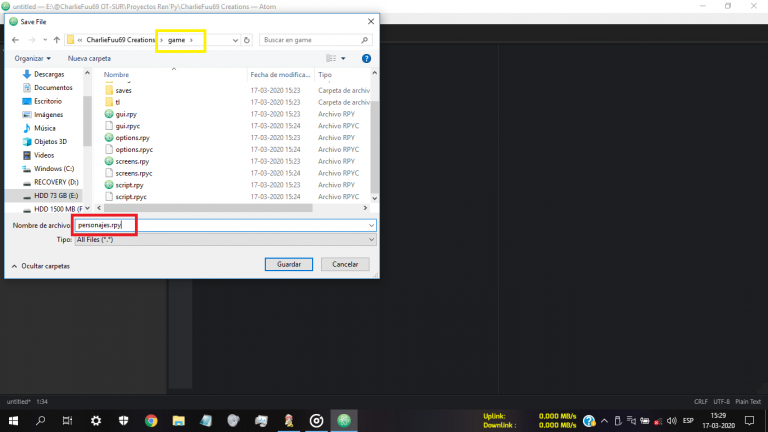Screen dimensions: 768x432
Task: Click the Cancelar button
Action: point(345,265)
